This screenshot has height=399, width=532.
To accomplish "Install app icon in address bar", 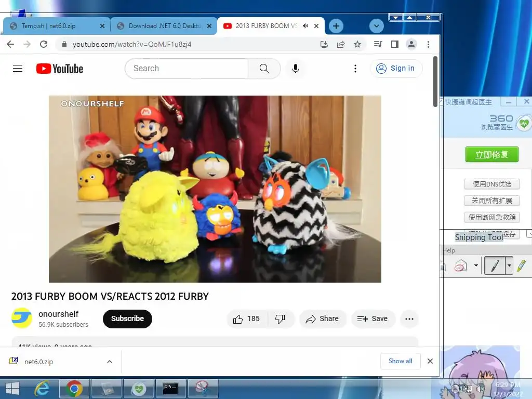I will point(324,44).
